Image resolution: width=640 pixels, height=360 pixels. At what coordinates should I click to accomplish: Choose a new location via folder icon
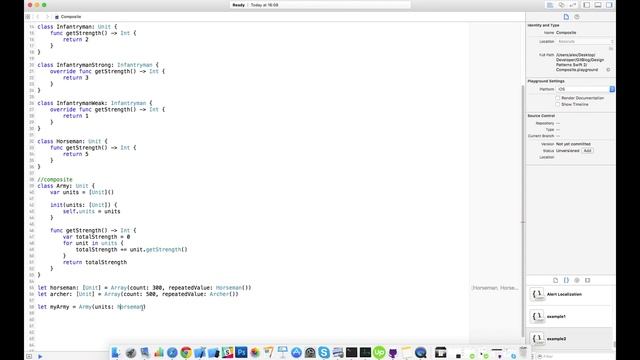[x=611, y=49]
